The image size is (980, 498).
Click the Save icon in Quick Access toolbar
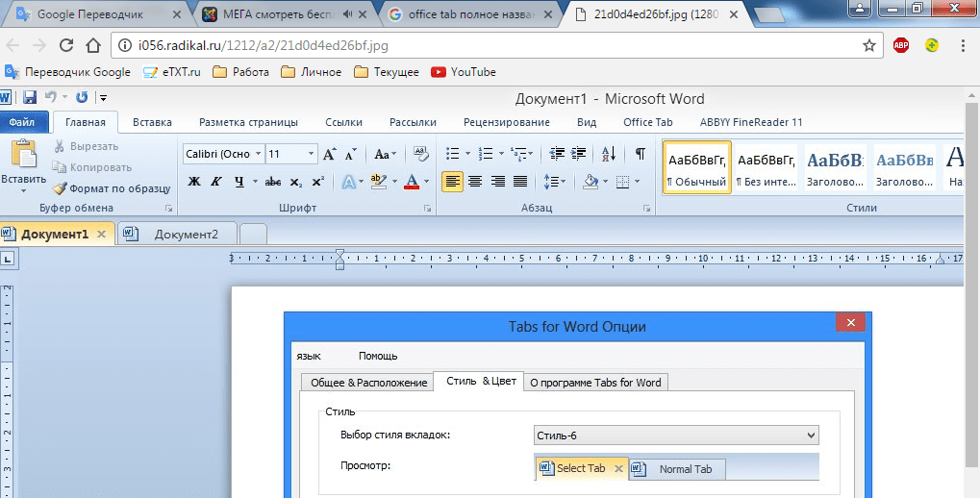coord(30,98)
